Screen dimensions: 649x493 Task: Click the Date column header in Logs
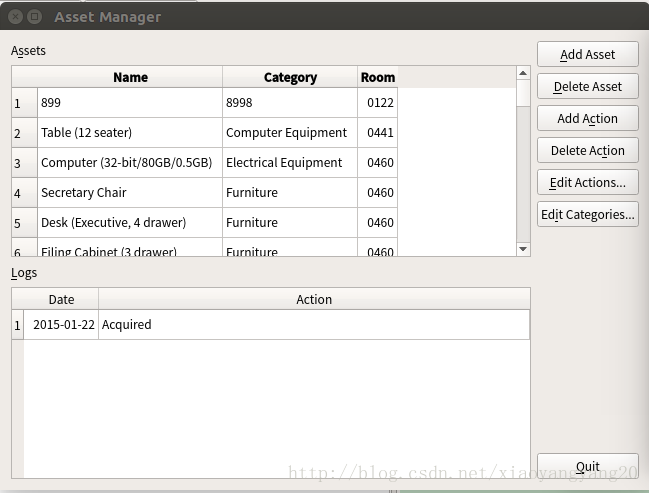pos(61,299)
